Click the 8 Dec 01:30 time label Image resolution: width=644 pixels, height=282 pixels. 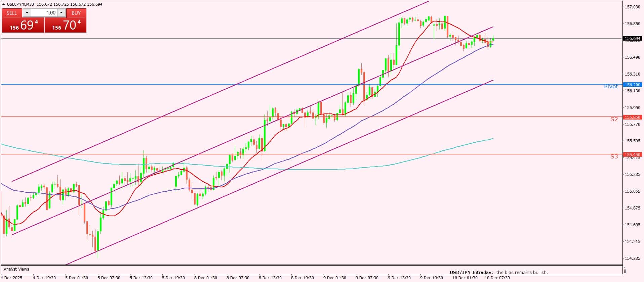pos(206,278)
